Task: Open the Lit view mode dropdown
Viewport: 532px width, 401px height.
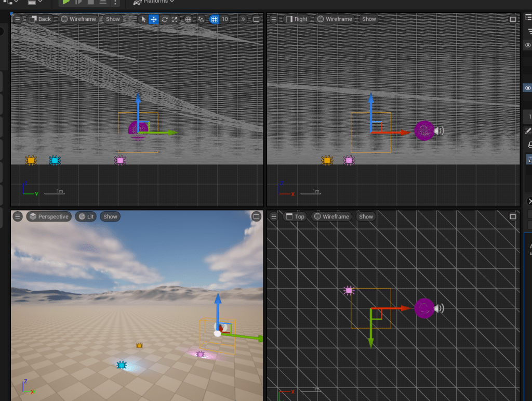Action: click(86, 217)
